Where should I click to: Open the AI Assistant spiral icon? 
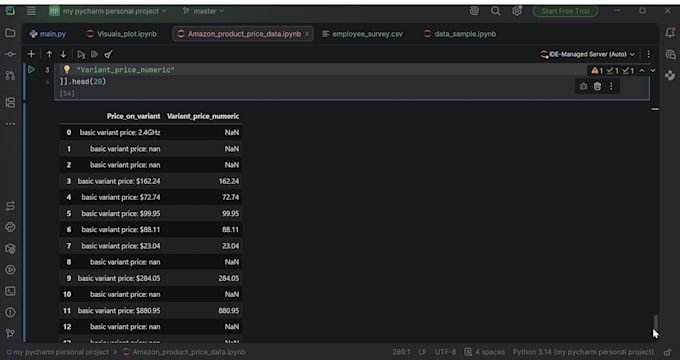click(x=474, y=11)
